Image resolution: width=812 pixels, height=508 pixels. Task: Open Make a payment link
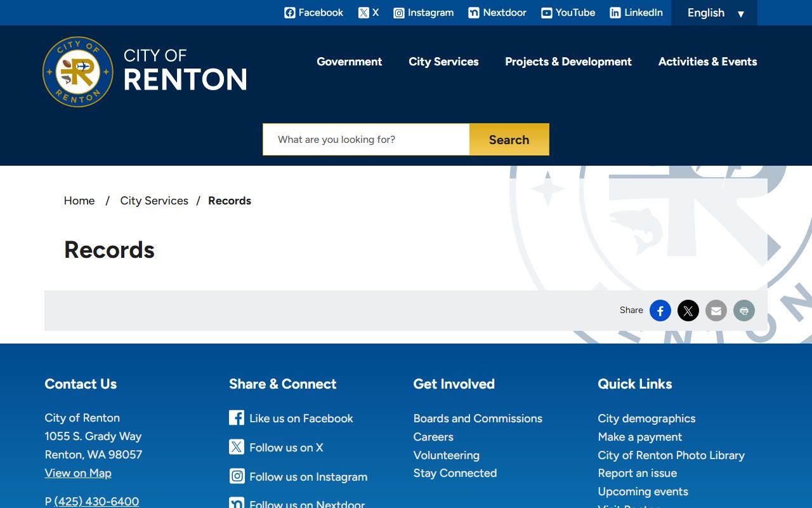[x=640, y=437]
